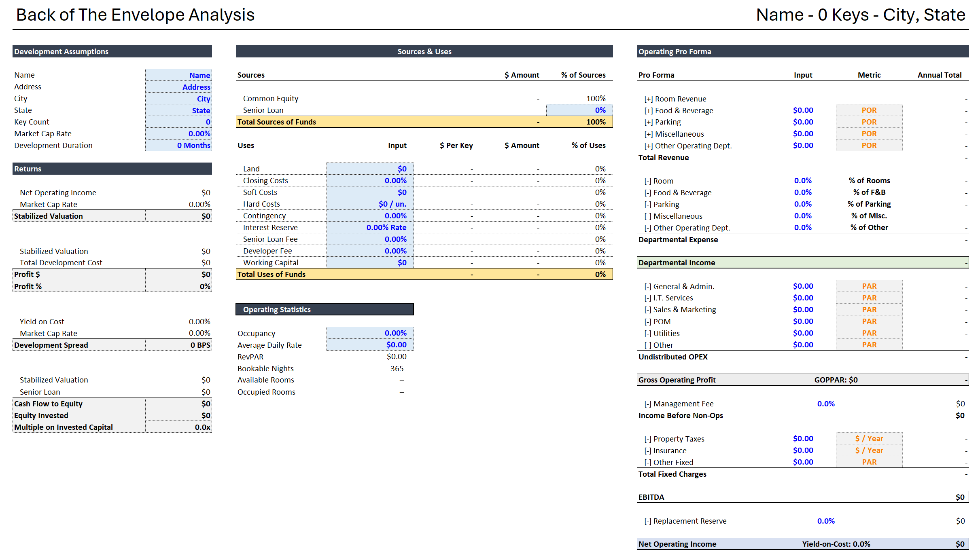Viewport: 980px width, 558px height.
Task: Click the RevPAR $0.00 value
Action: (397, 357)
